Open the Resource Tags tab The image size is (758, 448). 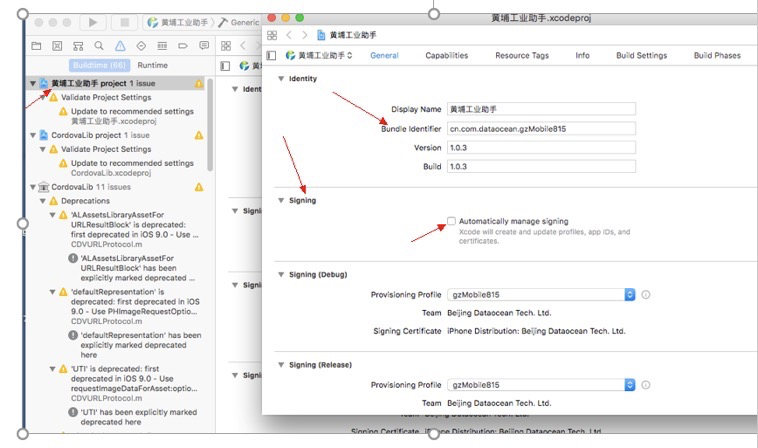(522, 56)
